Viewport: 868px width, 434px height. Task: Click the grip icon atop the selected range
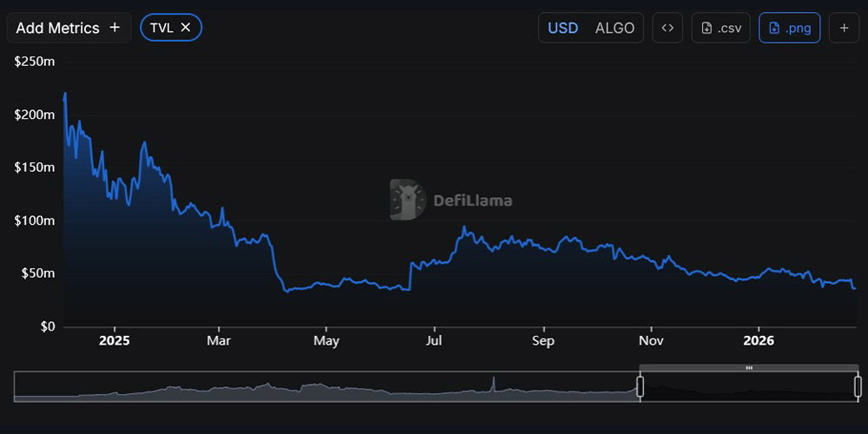pyautogui.click(x=749, y=368)
